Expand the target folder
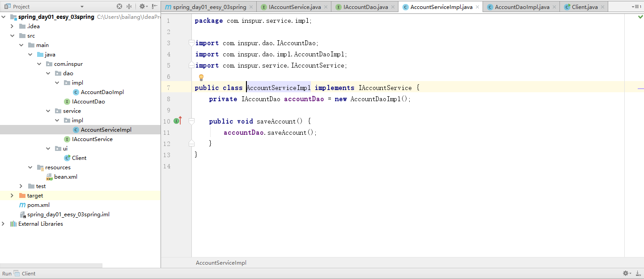This screenshot has width=644, height=279. [12, 196]
